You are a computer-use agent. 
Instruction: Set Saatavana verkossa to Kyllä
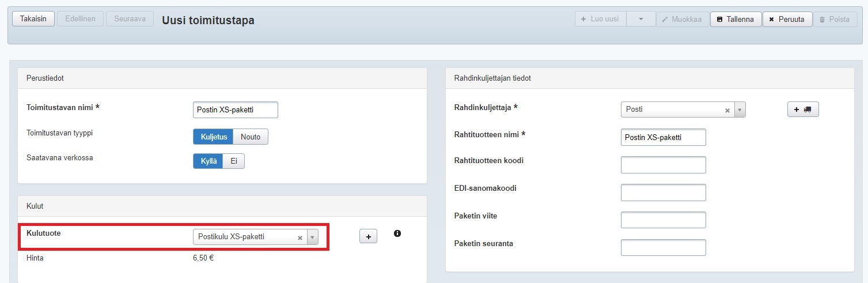click(x=208, y=161)
